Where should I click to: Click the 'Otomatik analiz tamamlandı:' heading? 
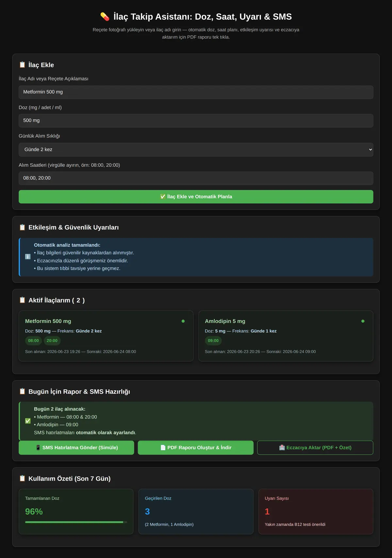[67, 245]
